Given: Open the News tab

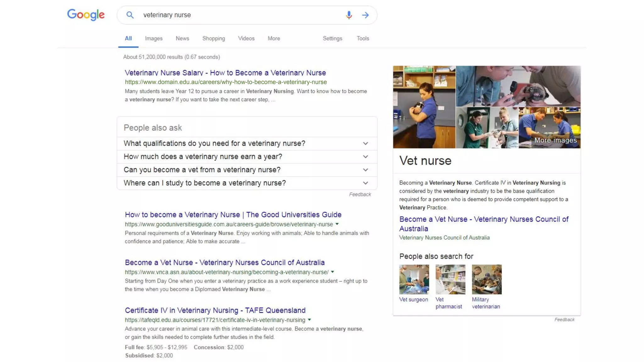Looking at the screenshot, I should (x=182, y=38).
